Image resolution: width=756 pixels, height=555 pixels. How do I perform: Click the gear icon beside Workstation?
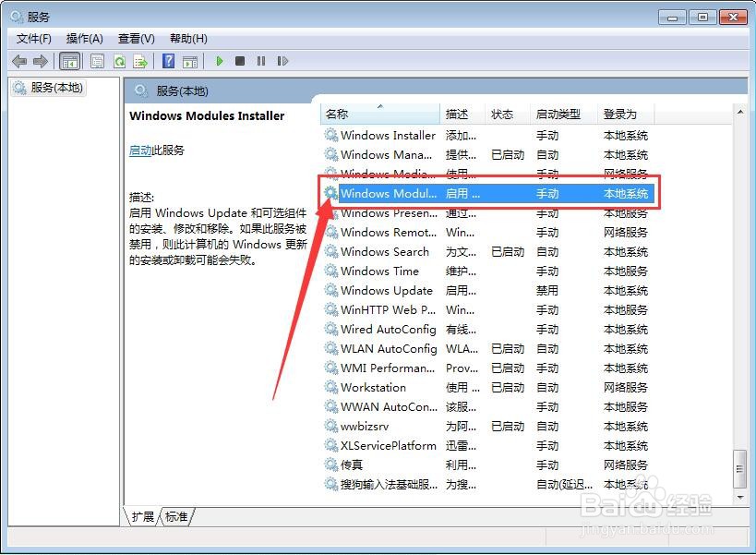coord(330,387)
